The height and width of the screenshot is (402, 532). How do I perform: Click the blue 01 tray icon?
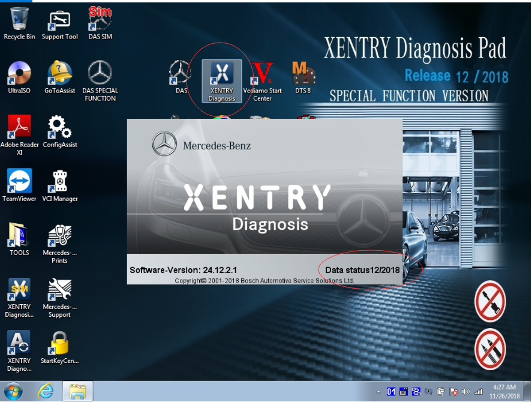(391, 392)
